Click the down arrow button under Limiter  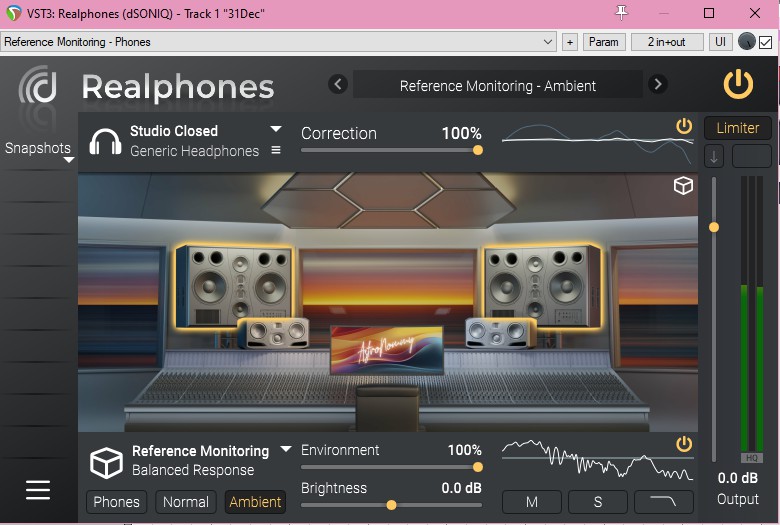[714, 157]
